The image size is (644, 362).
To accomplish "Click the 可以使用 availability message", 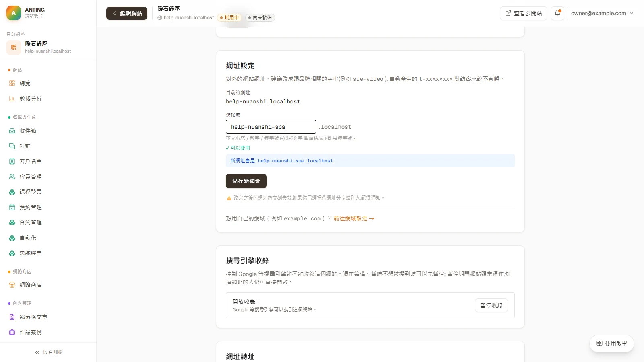I will [238, 148].
